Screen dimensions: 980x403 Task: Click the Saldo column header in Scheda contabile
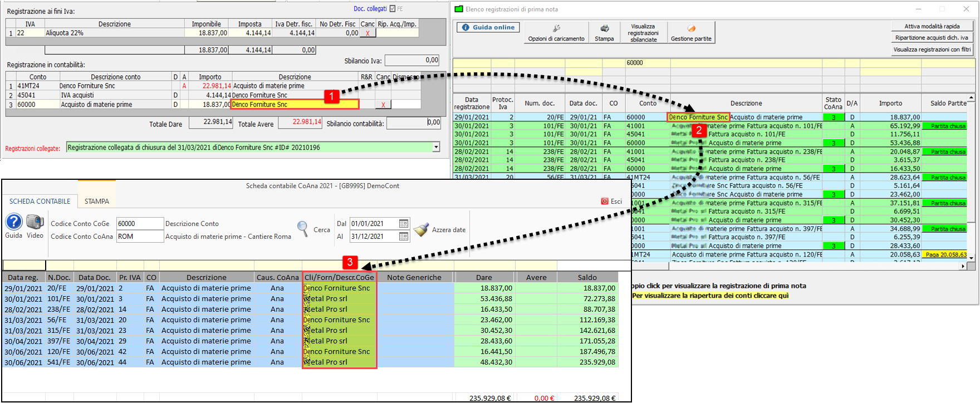(x=587, y=277)
